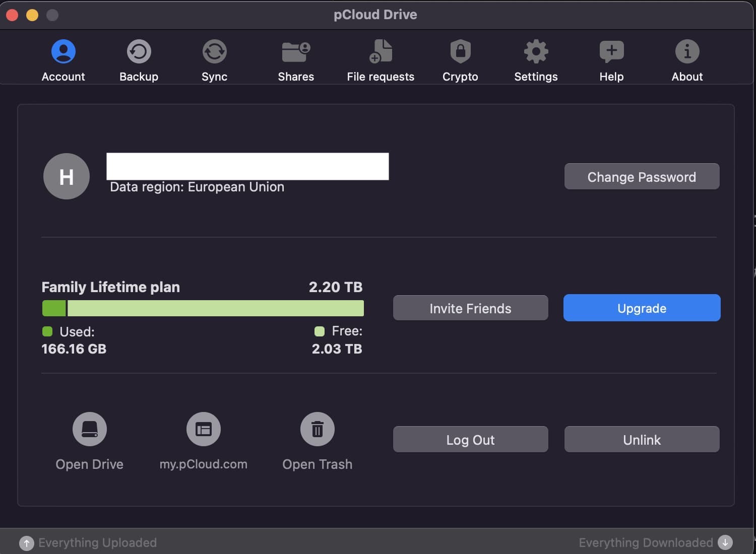Screen dimensions: 756x554
Task: Click the Change Password button
Action: click(642, 177)
